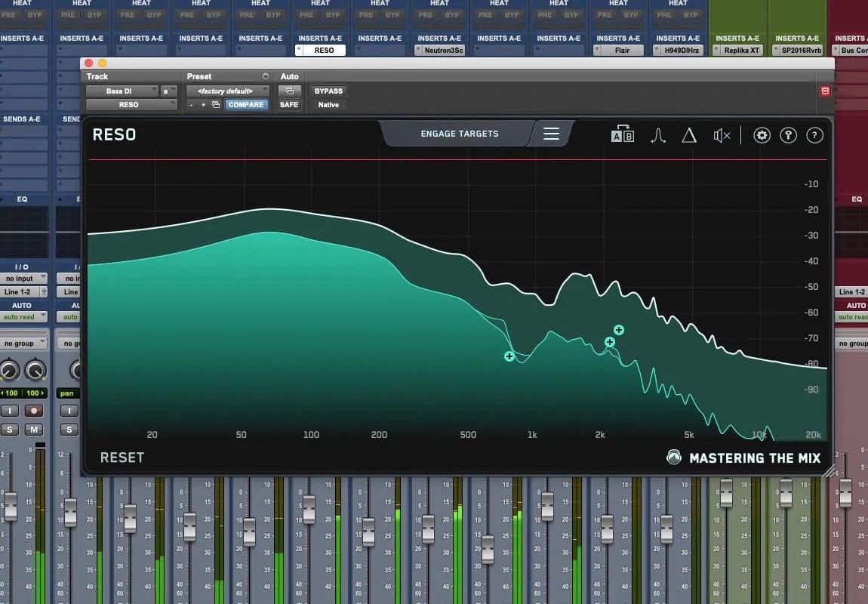Click the ENGAGE TARGETS button
This screenshot has width=868, height=604.
pyautogui.click(x=460, y=134)
